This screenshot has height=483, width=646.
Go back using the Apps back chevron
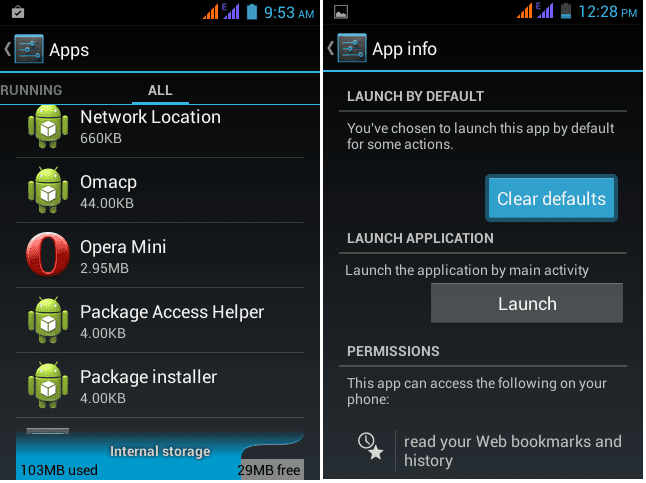pyautogui.click(x=7, y=49)
